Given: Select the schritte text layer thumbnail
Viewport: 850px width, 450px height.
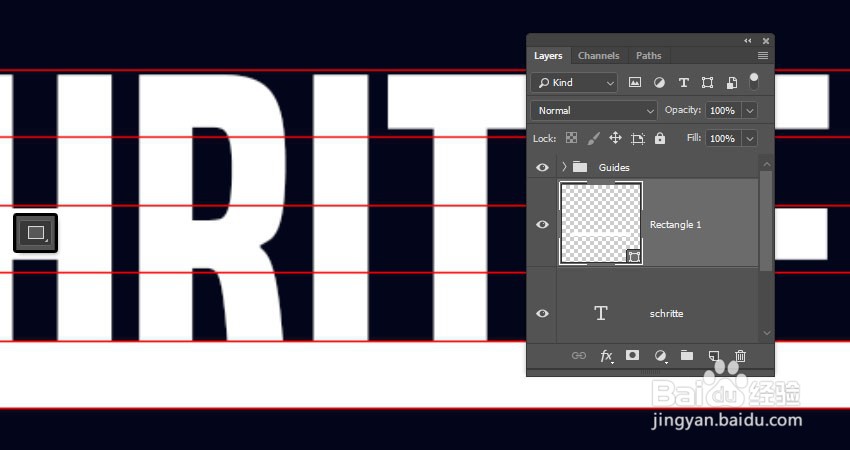Looking at the screenshot, I should 601,313.
